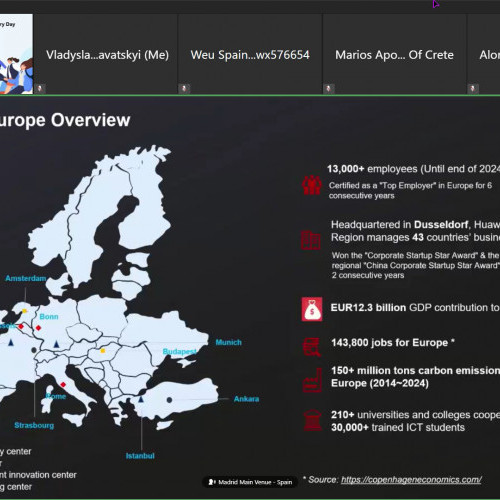Select Vladysla...avatskyi (Me) participant tile
The height and width of the screenshot is (500, 500).
point(105,54)
